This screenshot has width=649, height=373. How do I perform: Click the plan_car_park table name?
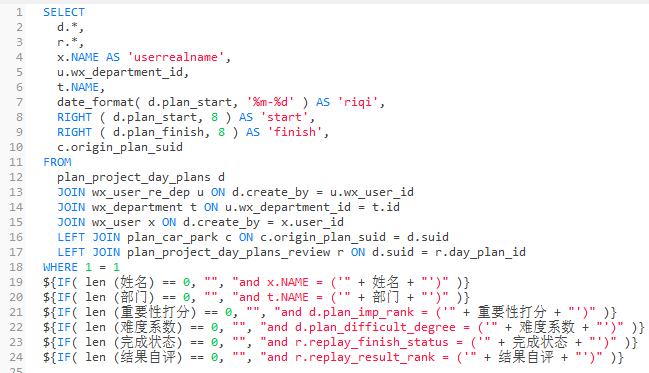tap(173, 237)
